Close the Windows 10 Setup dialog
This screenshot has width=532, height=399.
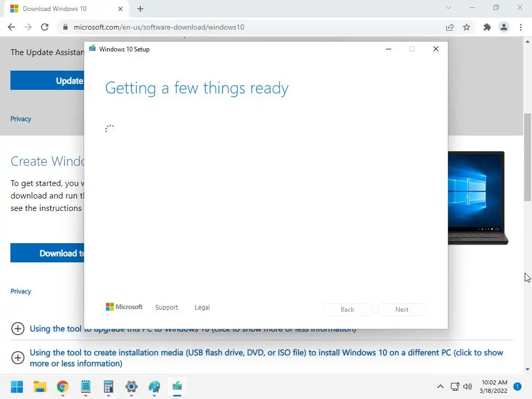click(436, 49)
